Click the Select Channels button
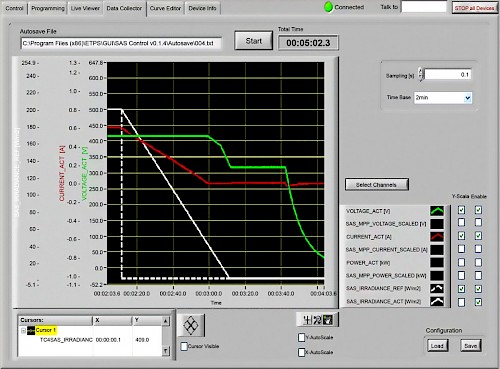Image resolution: width=500 pixels, height=369 pixels. [376, 184]
